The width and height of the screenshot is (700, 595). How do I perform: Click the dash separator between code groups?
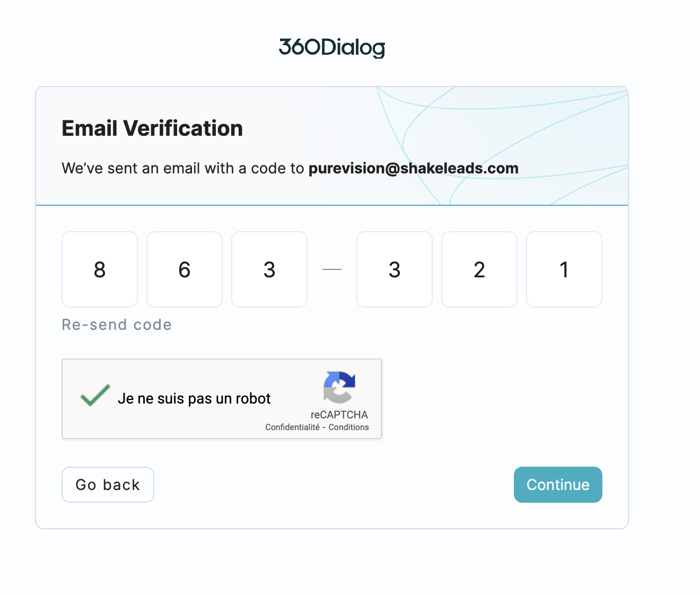pos(332,269)
